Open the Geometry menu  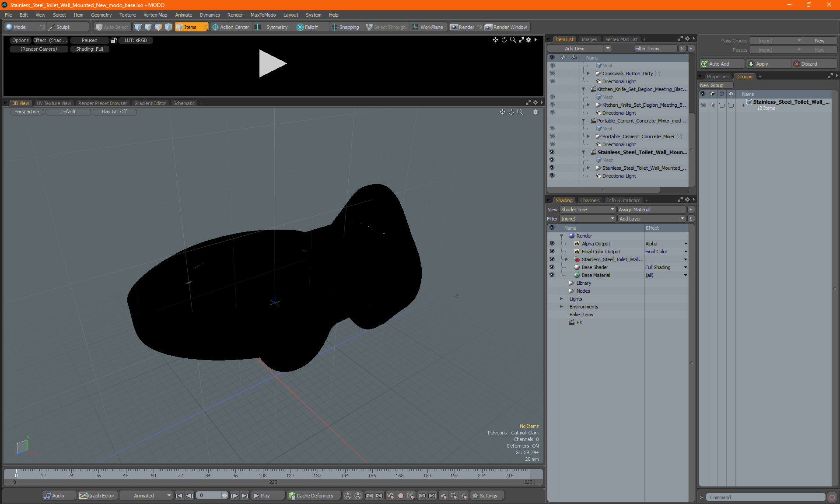point(101,15)
